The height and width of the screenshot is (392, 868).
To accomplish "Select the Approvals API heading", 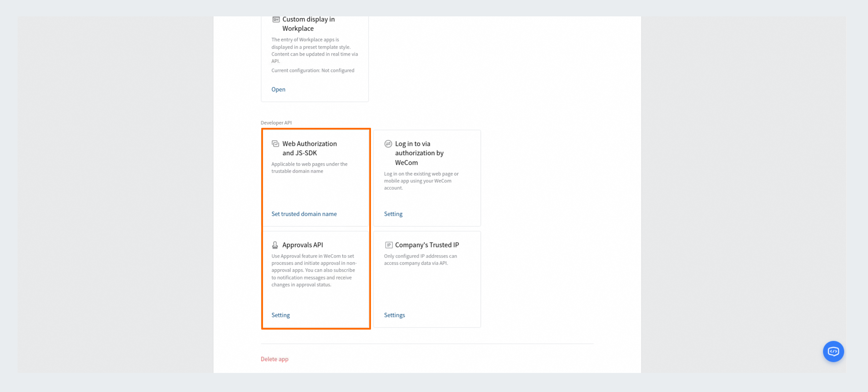I will 302,245.
